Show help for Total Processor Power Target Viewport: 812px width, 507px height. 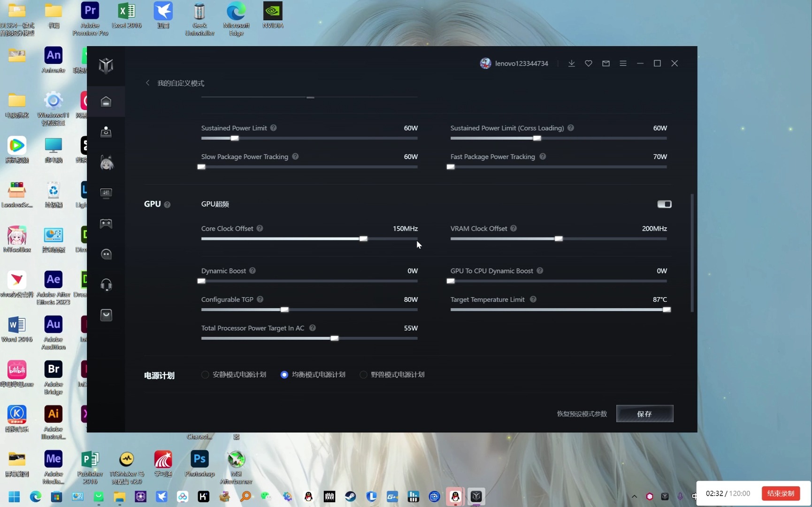pyautogui.click(x=313, y=328)
